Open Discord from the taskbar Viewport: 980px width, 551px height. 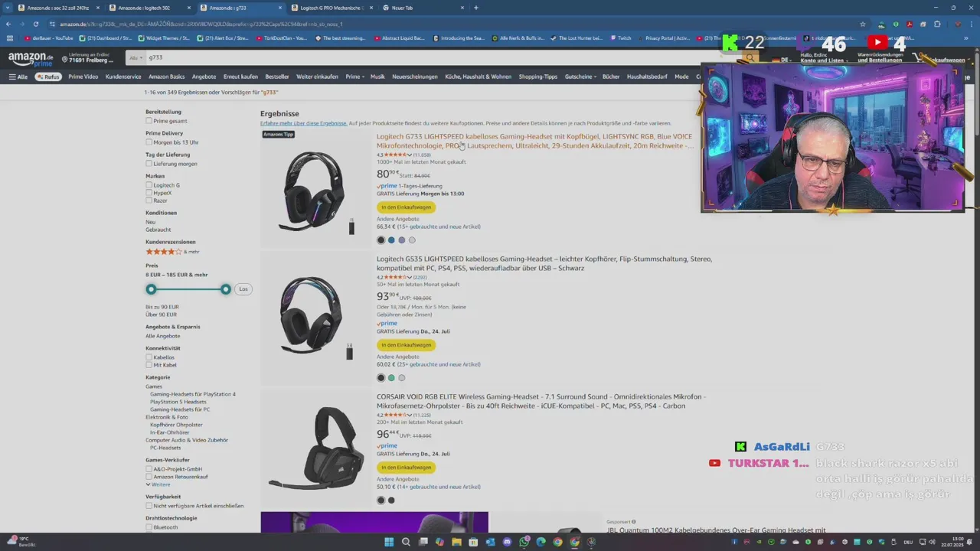[507, 542]
